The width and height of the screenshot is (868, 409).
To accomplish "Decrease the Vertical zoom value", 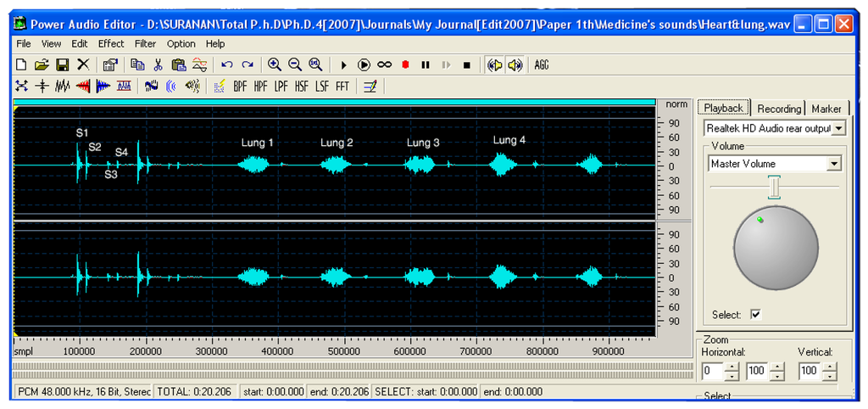I will [829, 375].
